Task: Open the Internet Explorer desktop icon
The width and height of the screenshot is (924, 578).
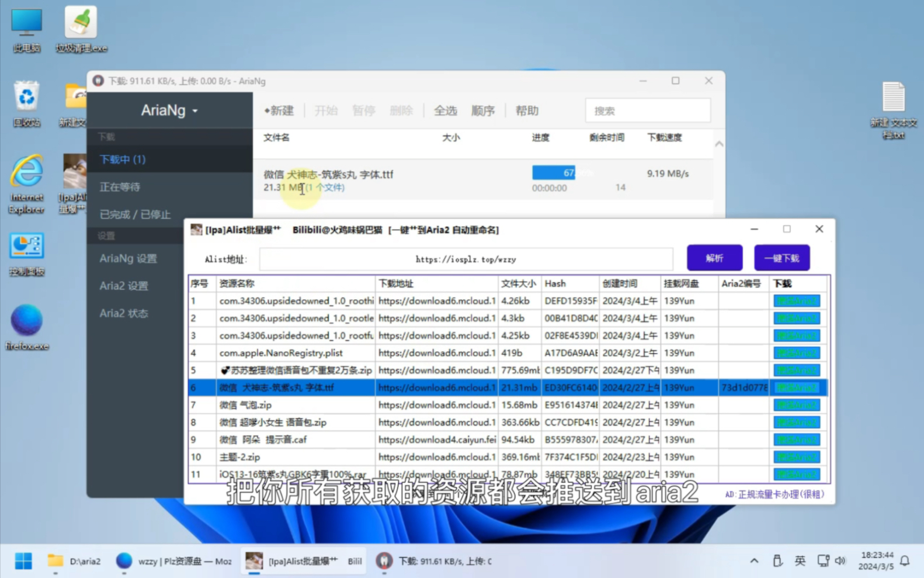Action: point(26,184)
